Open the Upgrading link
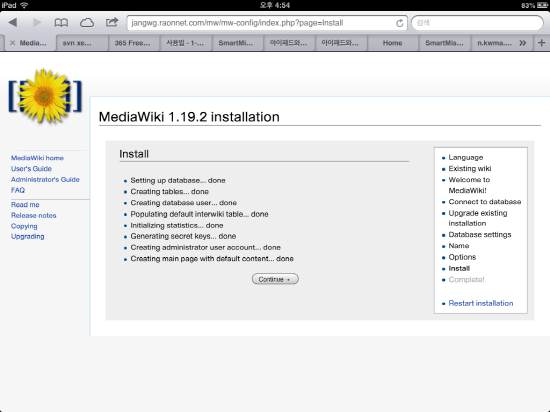This screenshot has height=412, width=550. [27, 236]
